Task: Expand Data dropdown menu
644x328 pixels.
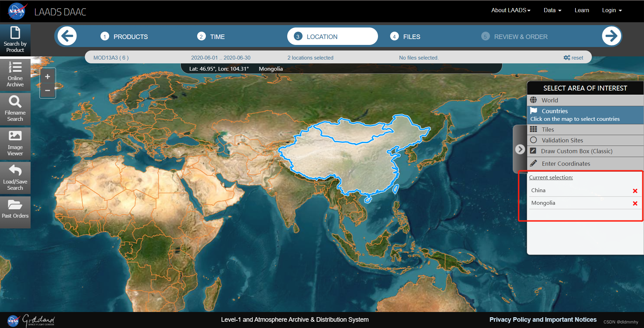Action: [x=553, y=10]
